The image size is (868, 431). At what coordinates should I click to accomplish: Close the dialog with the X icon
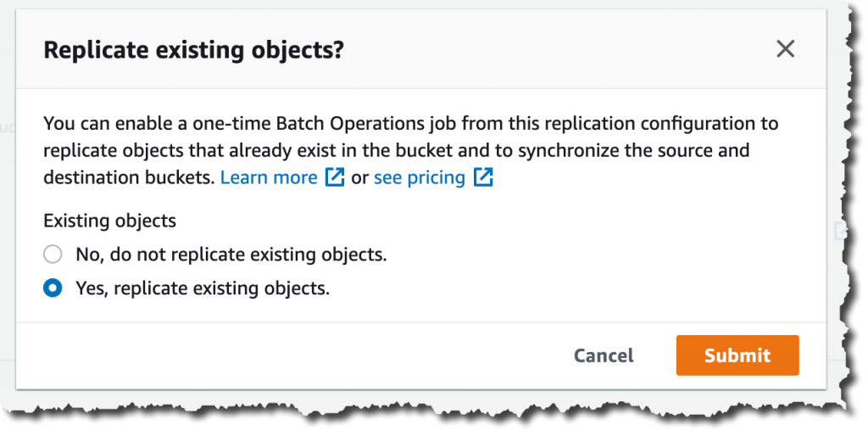pyautogui.click(x=786, y=49)
